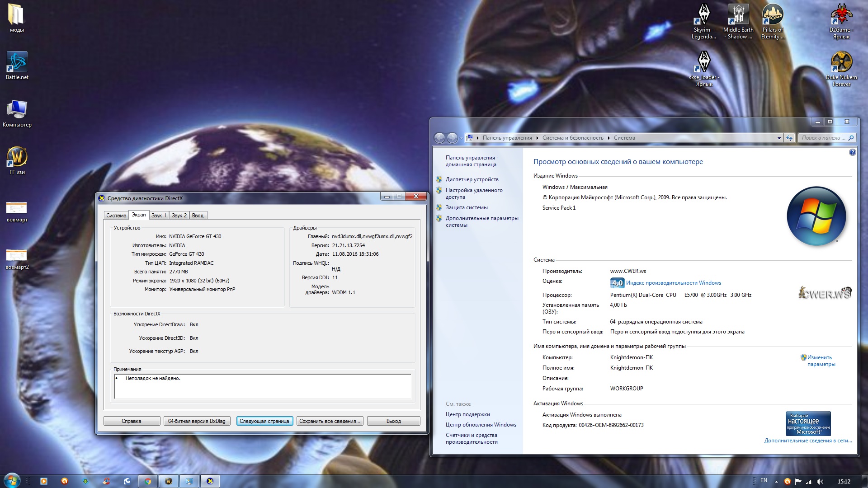Image resolution: width=868 pixels, height=488 pixels.
Task: Click Back arrow in System window
Action: pyautogui.click(x=439, y=138)
